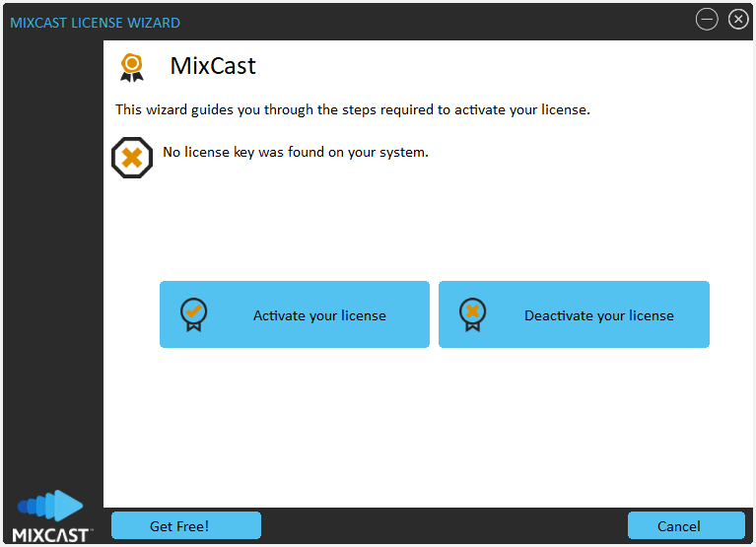Viewport: 756px width, 547px height.
Task: Click the blank white content area
Action: tap(428, 424)
